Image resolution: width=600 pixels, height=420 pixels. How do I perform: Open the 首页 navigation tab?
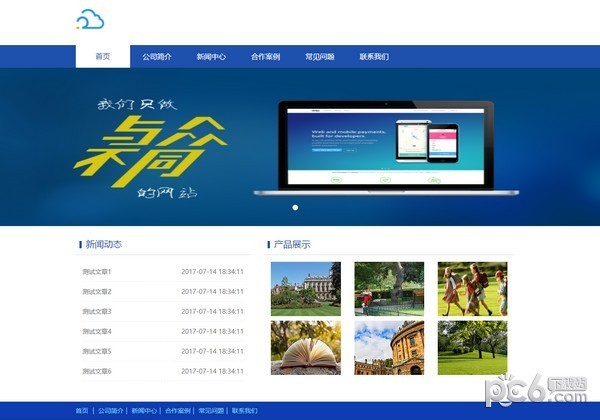(x=103, y=57)
